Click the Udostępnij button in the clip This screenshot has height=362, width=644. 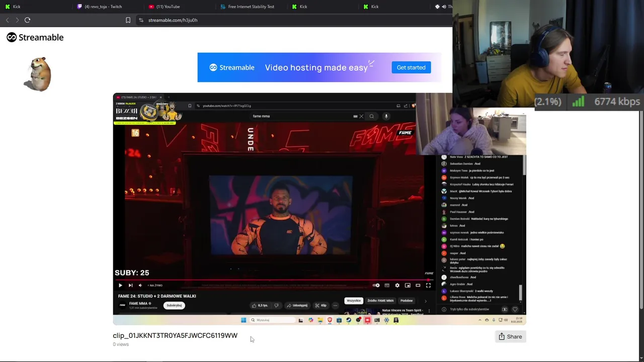(x=297, y=305)
